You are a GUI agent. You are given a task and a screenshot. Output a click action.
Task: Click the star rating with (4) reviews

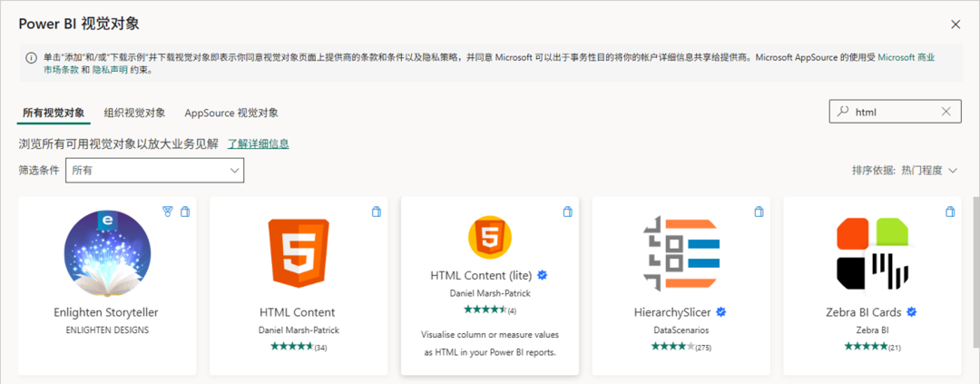click(490, 310)
